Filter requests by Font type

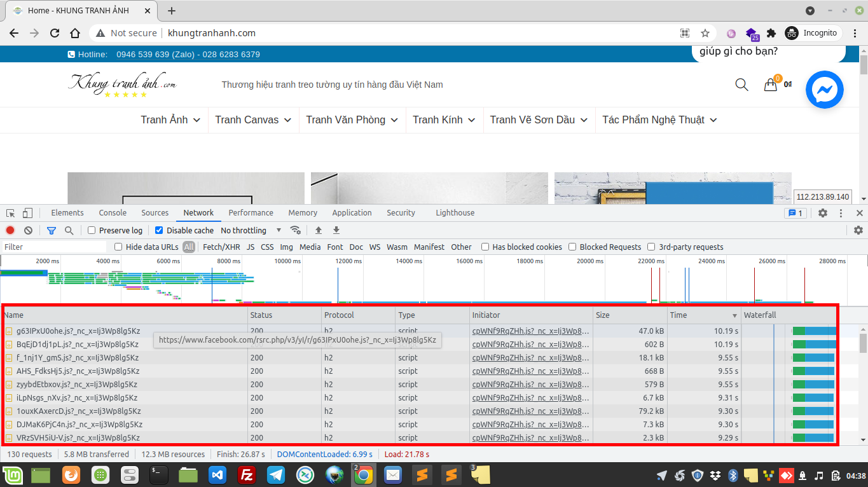coord(334,247)
